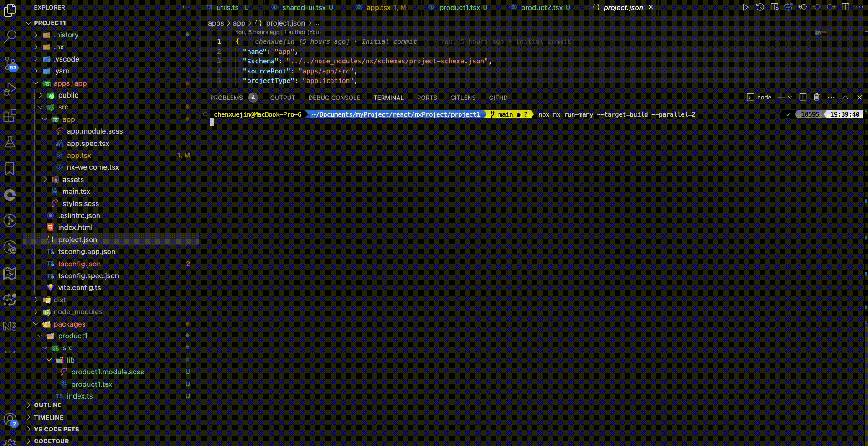Open the Nx Console view
868x446 pixels.
[x=10, y=326]
